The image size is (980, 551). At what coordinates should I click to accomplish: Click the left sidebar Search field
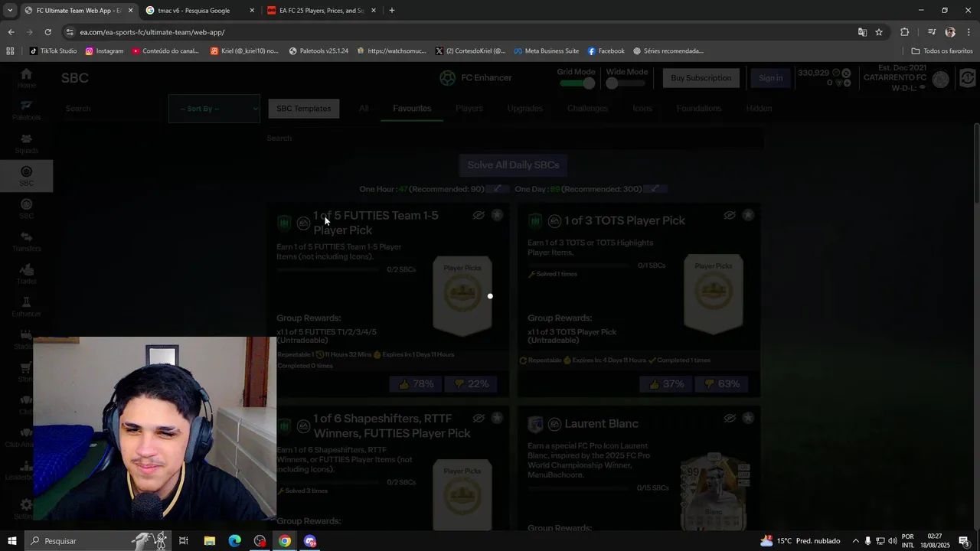111,109
